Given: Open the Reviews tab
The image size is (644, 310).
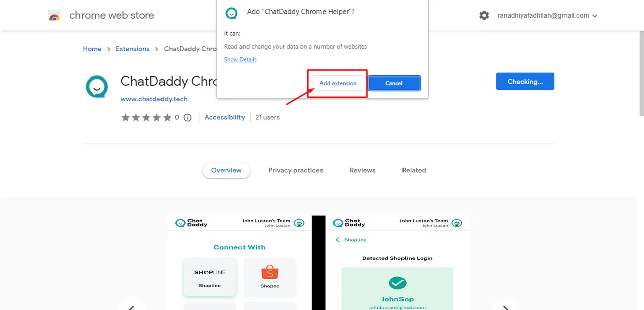Looking at the screenshot, I should [x=363, y=170].
